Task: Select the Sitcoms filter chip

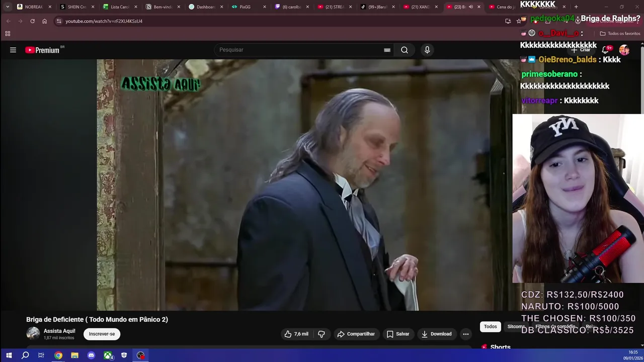Action: click(515, 327)
